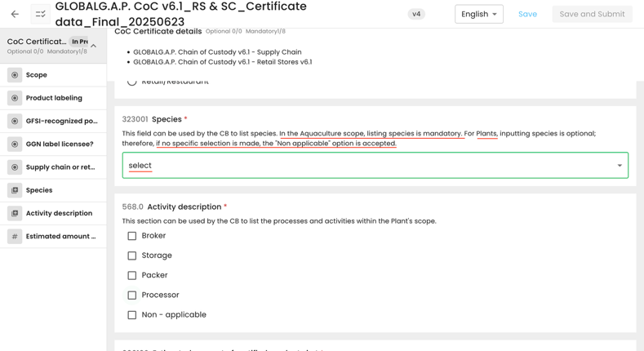Click the Scope section icon
This screenshot has height=351, width=644.
15,75
